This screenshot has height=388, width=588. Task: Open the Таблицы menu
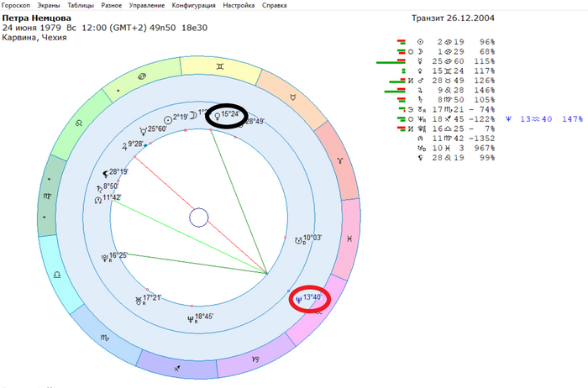(81, 4)
